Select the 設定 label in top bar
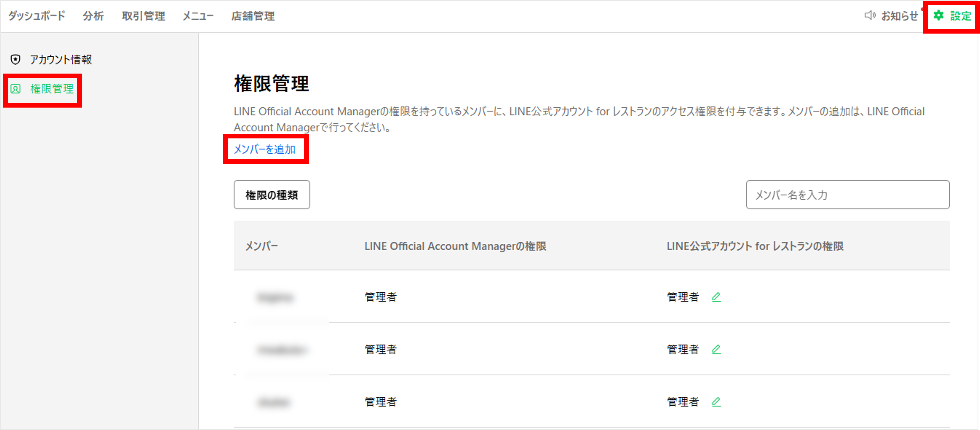Viewport: 980px width, 430px height. click(961, 16)
